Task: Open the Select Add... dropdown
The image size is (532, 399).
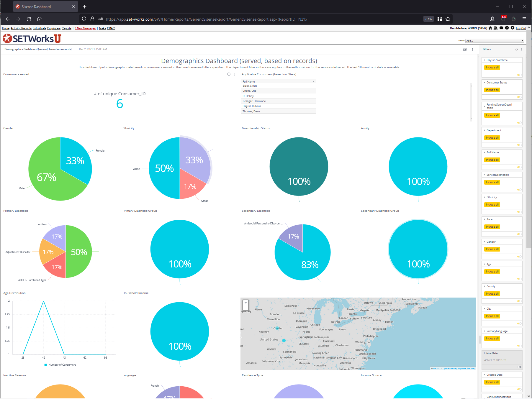Action: (495, 41)
